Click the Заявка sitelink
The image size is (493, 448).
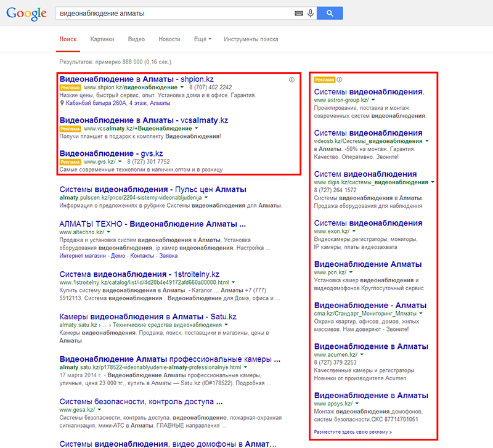(168, 256)
